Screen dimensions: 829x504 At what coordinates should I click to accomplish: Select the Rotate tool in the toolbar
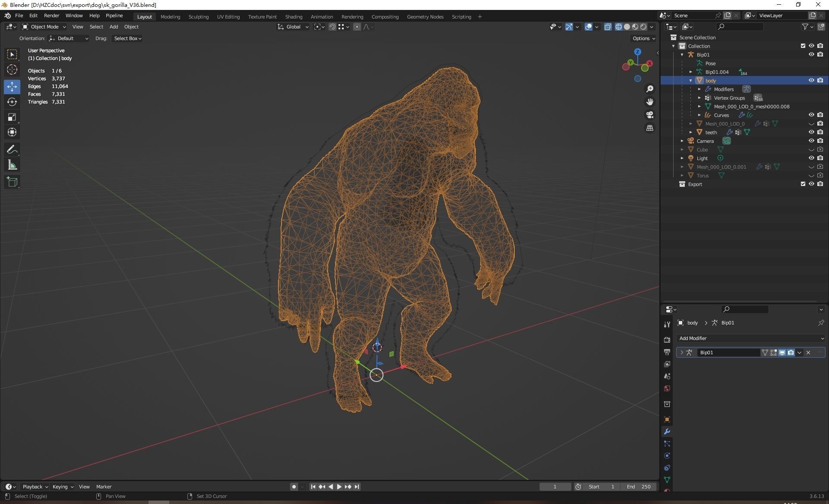(12, 102)
